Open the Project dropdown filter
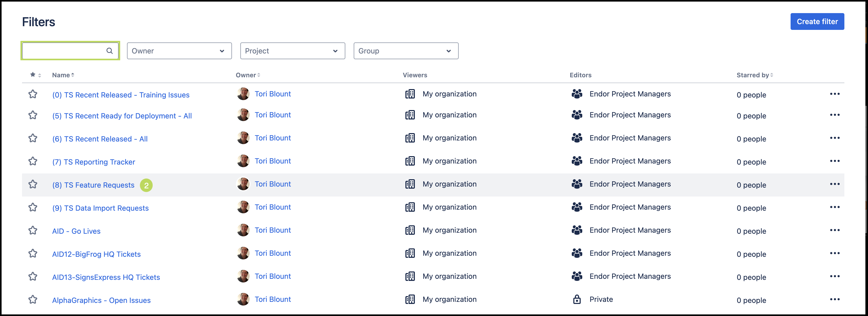Viewport: 868px width, 316px height. [292, 51]
